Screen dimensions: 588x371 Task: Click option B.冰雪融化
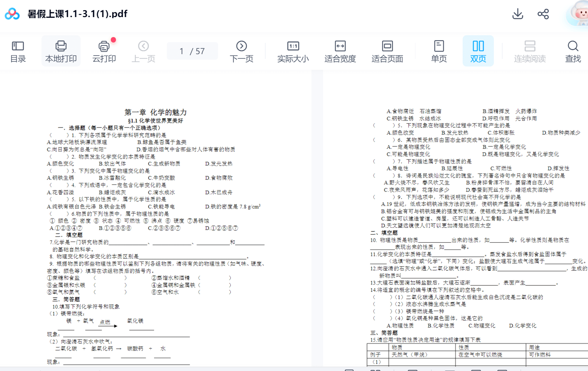point(112,178)
